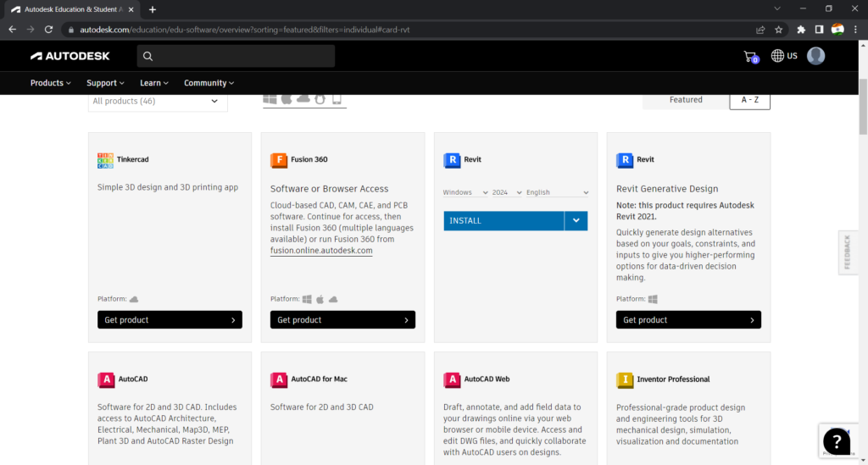Click Get product for Tinkercad
The height and width of the screenshot is (465, 868).
(x=170, y=319)
